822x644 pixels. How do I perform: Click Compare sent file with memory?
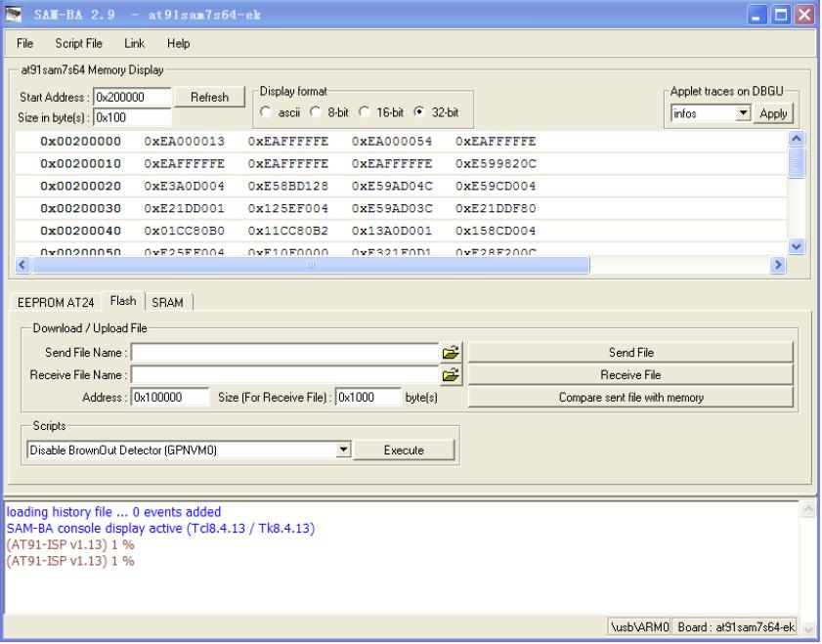coord(630,398)
